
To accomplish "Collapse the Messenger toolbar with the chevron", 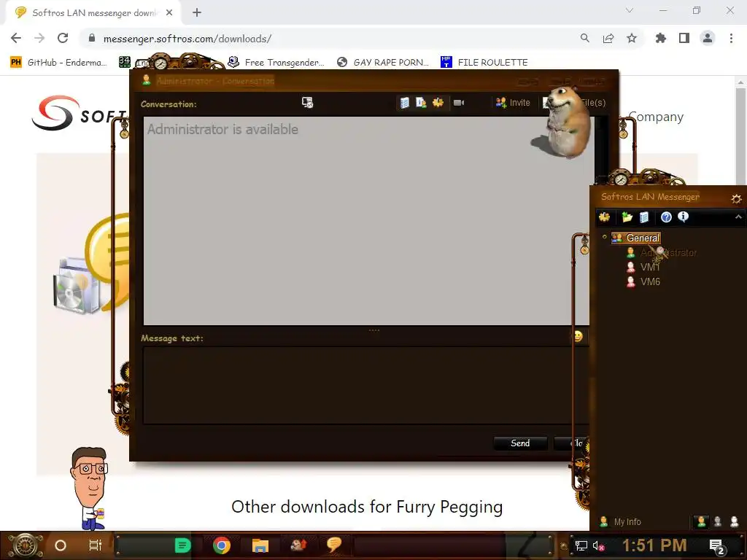I will pyautogui.click(x=738, y=217).
